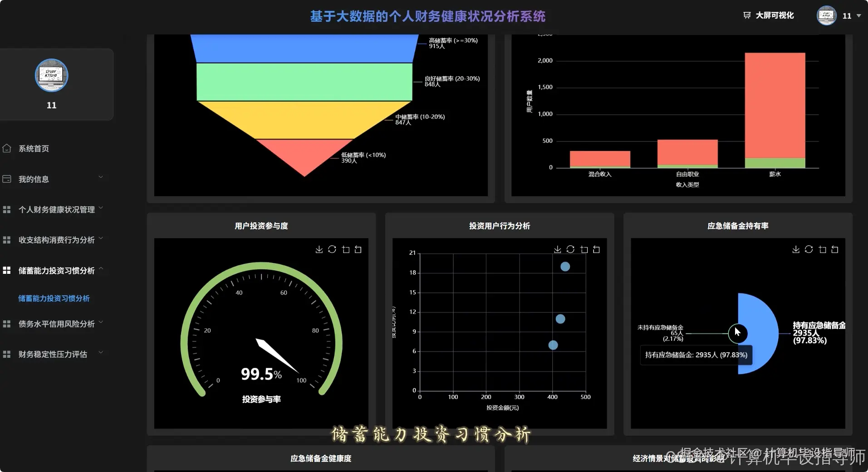Open the 大屏可视化 link
The height and width of the screenshot is (472, 868).
(774, 15)
